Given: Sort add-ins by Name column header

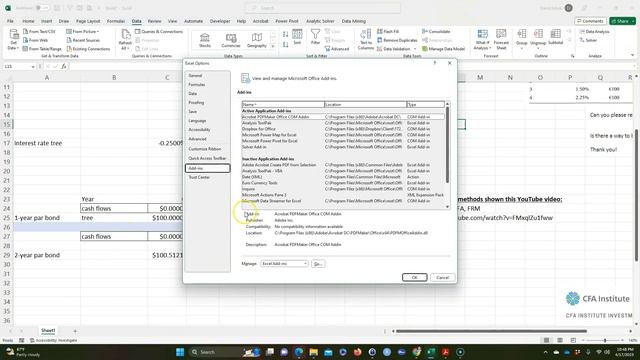Looking at the screenshot, I should click(x=283, y=104).
